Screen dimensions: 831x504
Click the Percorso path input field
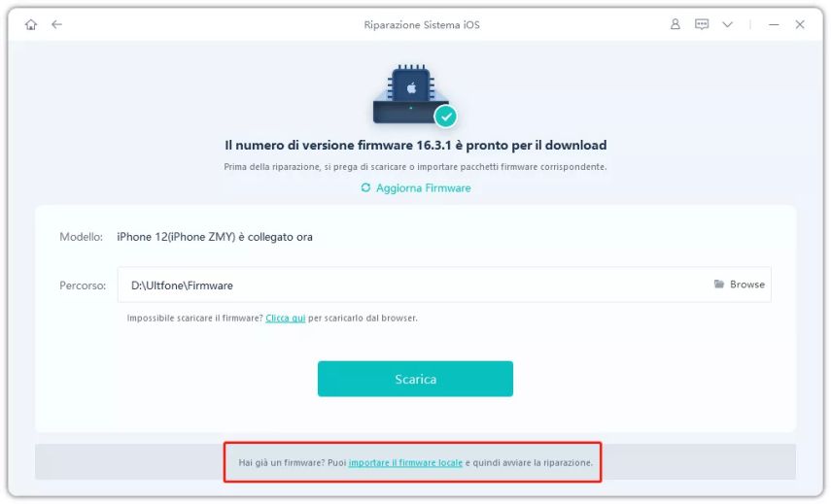(444, 285)
